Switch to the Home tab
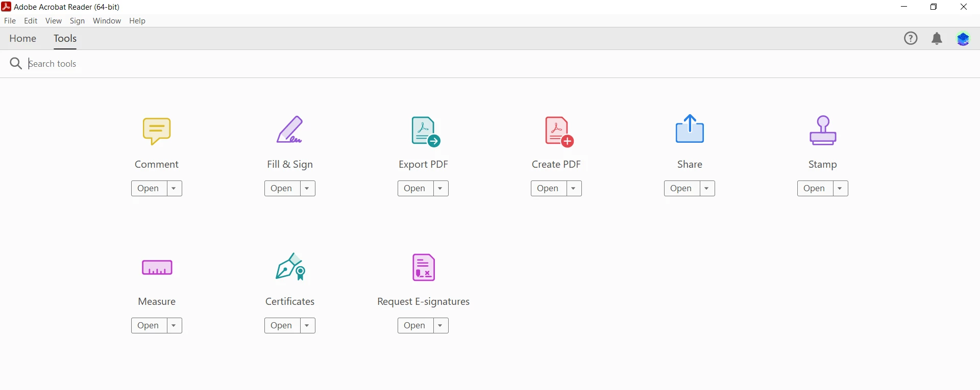This screenshot has height=390, width=980. [x=23, y=39]
